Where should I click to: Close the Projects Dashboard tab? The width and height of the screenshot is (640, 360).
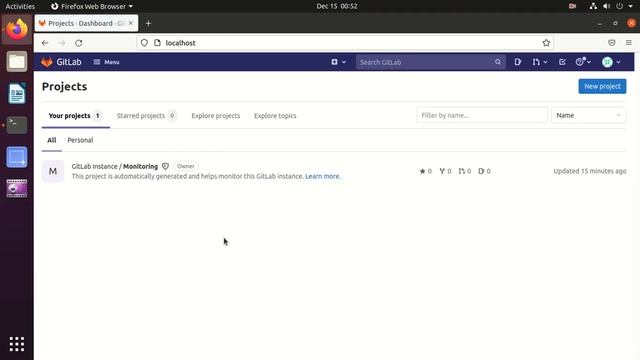click(131, 23)
